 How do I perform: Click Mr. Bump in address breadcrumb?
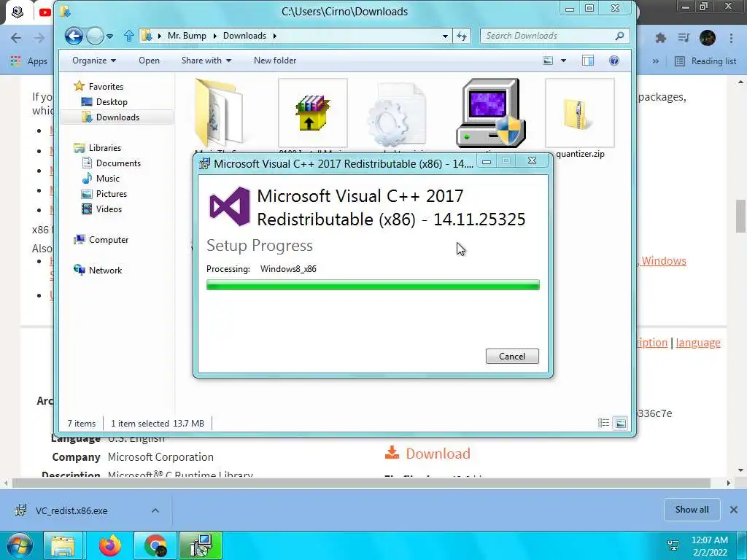click(x=187, y=36)
